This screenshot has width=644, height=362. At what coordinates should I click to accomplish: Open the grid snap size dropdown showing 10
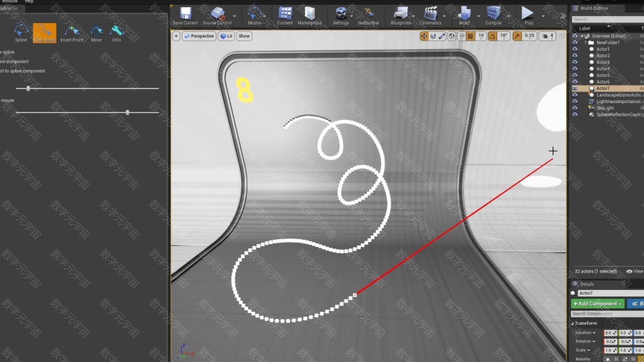(481, 36)
